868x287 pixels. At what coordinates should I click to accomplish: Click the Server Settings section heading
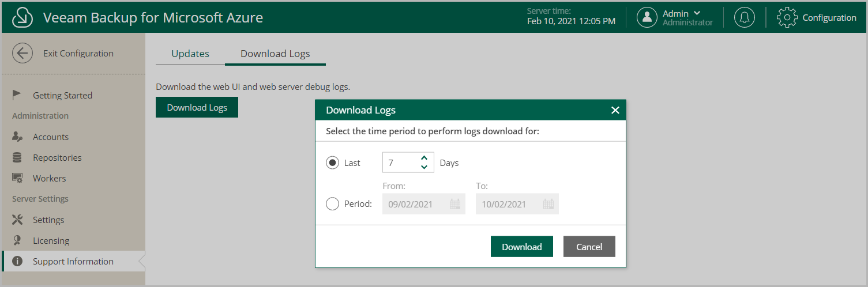[40, 199]
